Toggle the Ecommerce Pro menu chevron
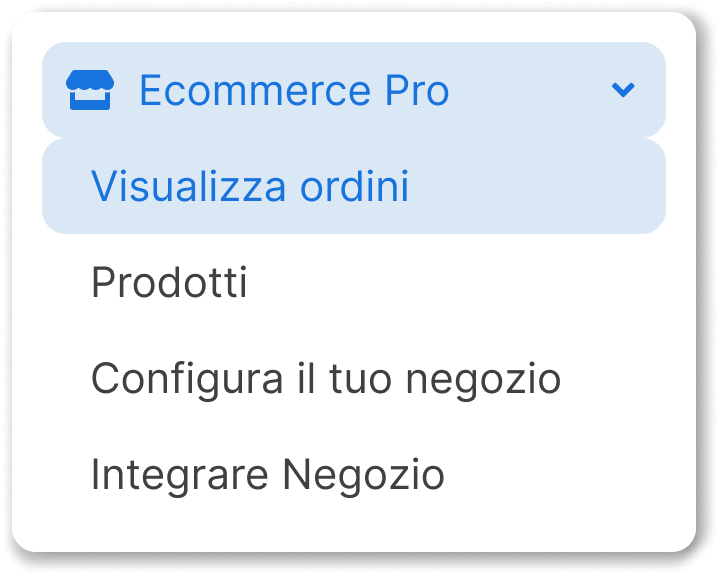The height and width of the screenshot is (576, 720). point(623,90)
